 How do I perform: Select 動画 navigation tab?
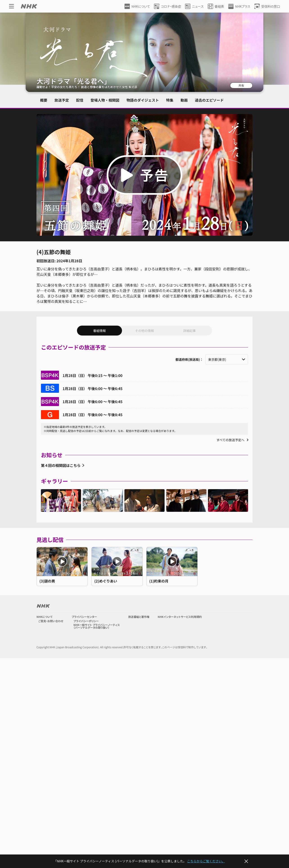pyautogui.click(x=184, y=100)
